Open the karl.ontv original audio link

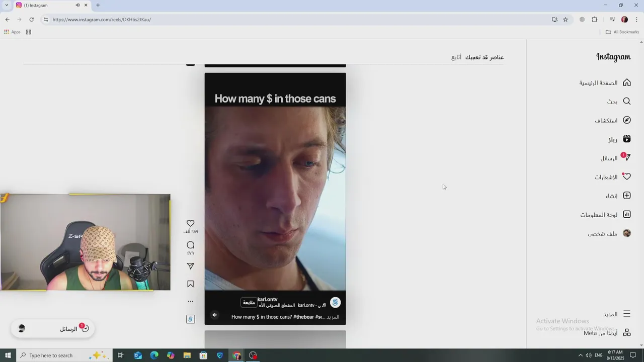[292, 306]
